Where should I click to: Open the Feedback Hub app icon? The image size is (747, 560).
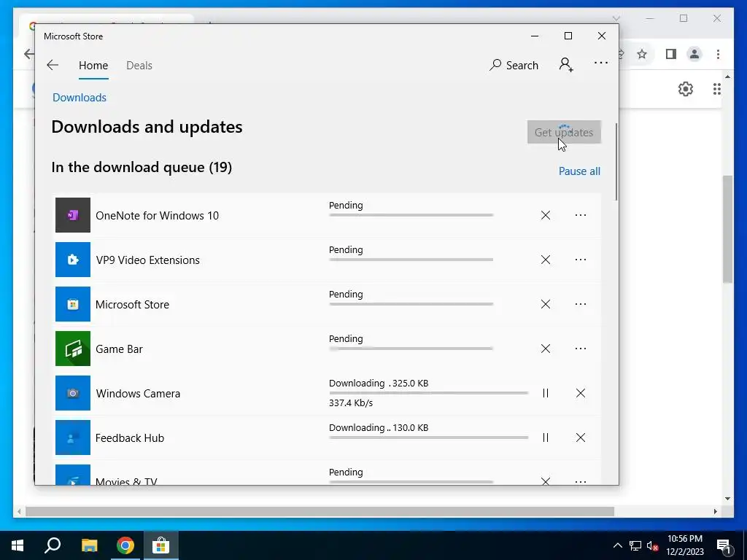(73, 437)
